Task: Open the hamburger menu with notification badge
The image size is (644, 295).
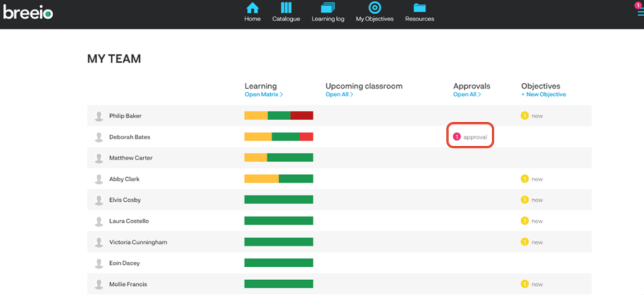Action: pos(640,10)
